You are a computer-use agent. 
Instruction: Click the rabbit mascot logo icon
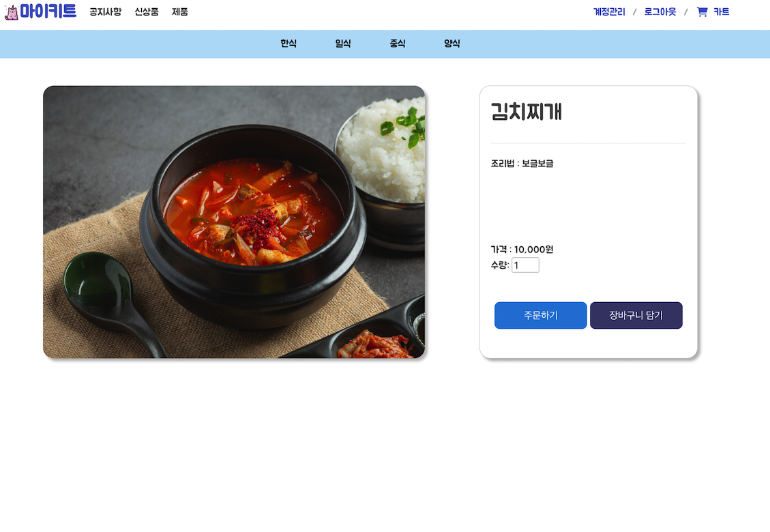11,11
